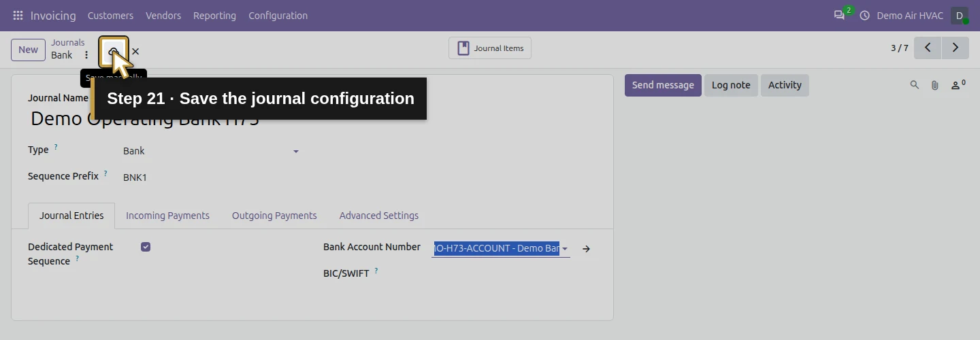Show followers person icon
The height and width of the screenshot is (340, 980).
pos(958,85)
